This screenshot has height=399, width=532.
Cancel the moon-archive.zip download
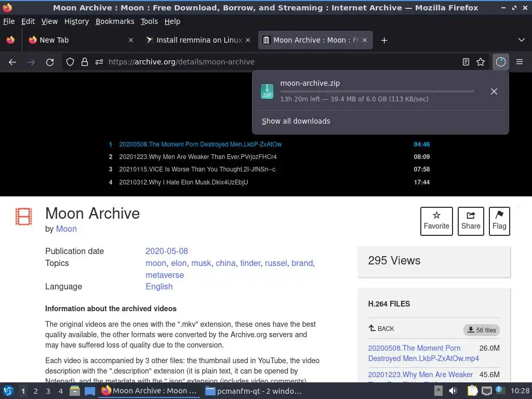[494, 91]
